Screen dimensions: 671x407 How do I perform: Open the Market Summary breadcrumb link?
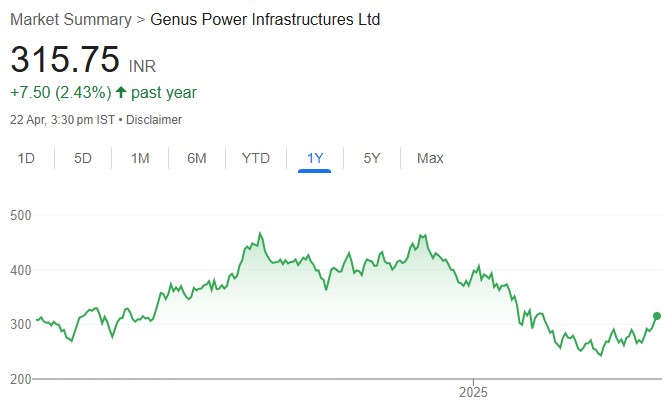coord(70,20)
